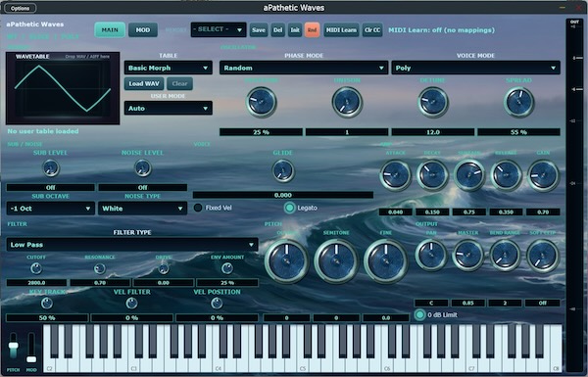
Task: Click the Glide knob
Action: coord(283,170)
